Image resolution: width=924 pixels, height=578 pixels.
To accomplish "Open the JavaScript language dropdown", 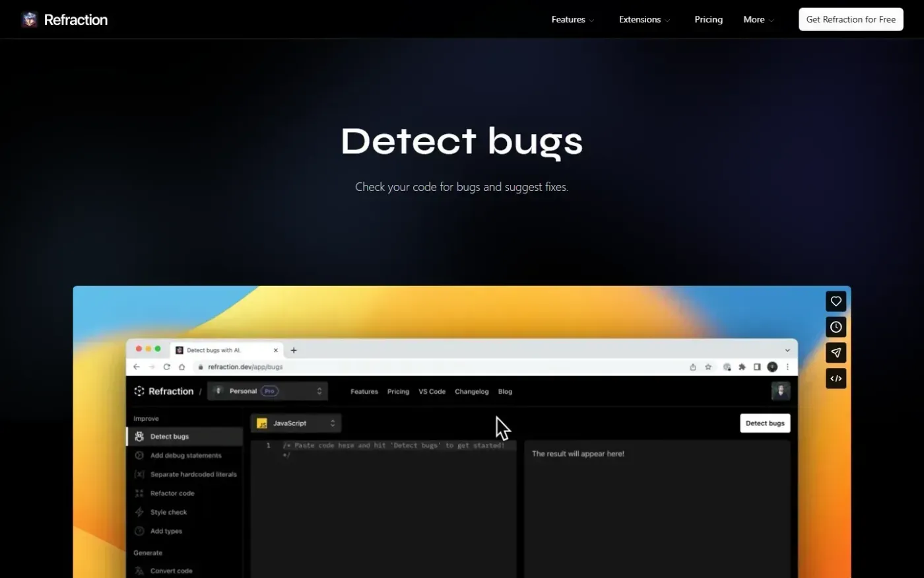I will (296, 423).
